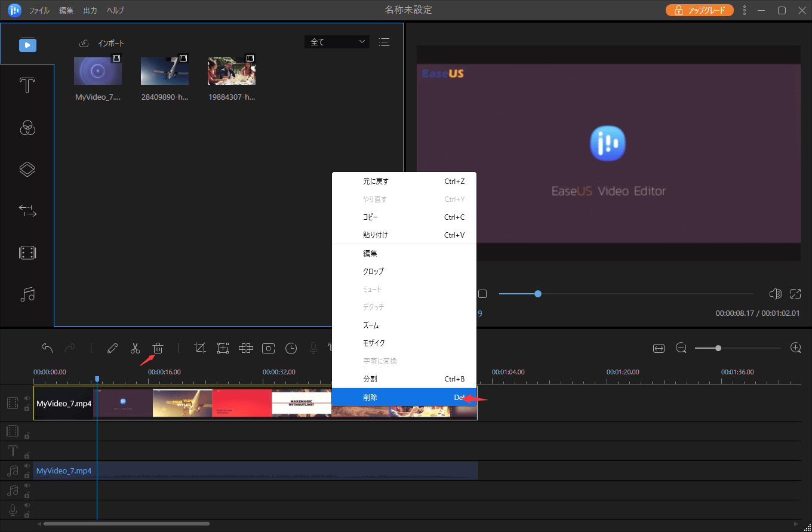Select the Crop tool in timeline toolbar

200,348
